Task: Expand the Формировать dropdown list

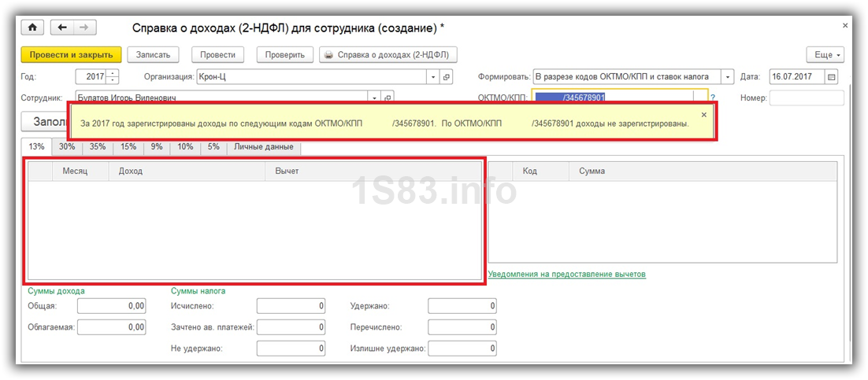Action: tap(727, 77)
